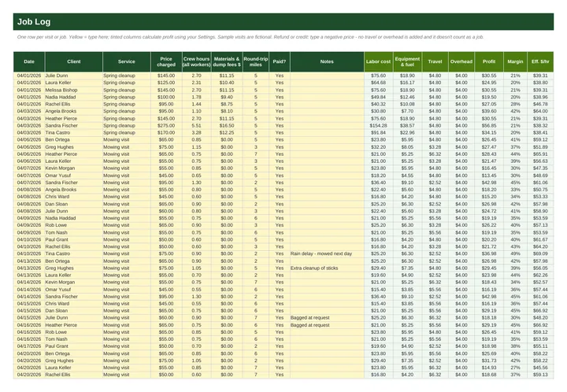Click the Travel column header
The height and width of the screenshot is (392, 567).
coord(435,61)
